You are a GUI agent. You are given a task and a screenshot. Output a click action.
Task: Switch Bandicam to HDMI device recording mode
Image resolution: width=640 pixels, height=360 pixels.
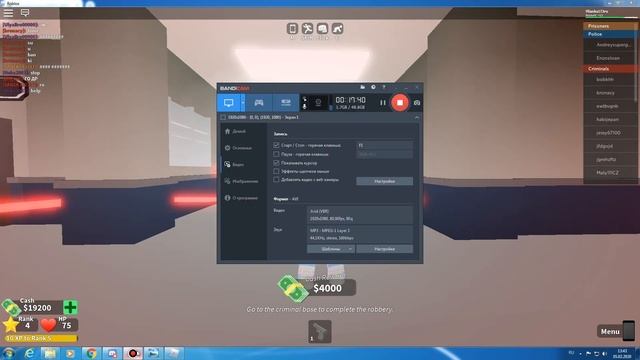tap(286, 102)
